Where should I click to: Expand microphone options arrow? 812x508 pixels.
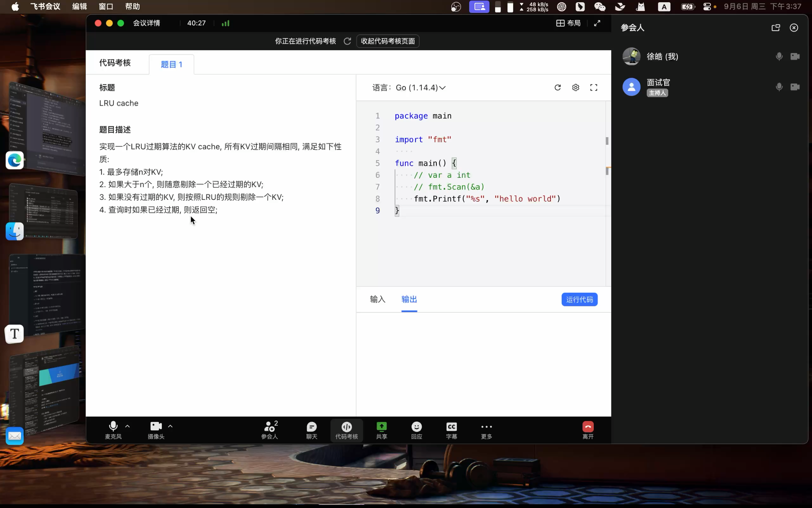[x=128, y=426]
